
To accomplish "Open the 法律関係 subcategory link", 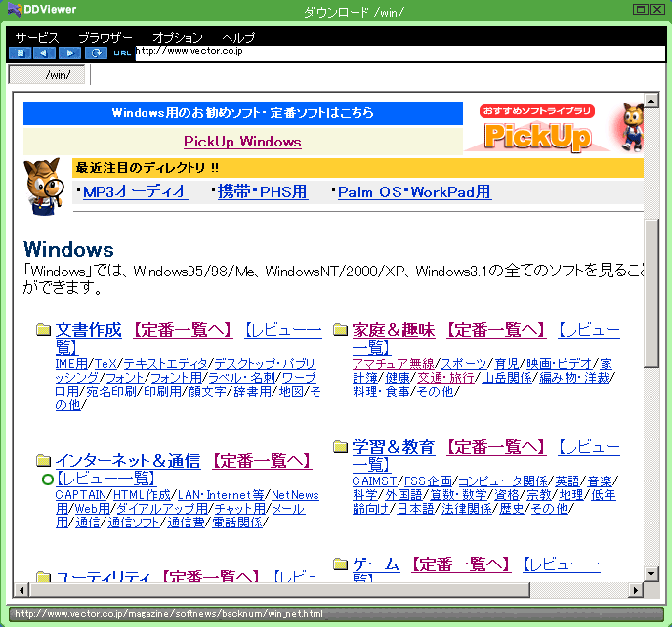I will (x=467, y=509).
